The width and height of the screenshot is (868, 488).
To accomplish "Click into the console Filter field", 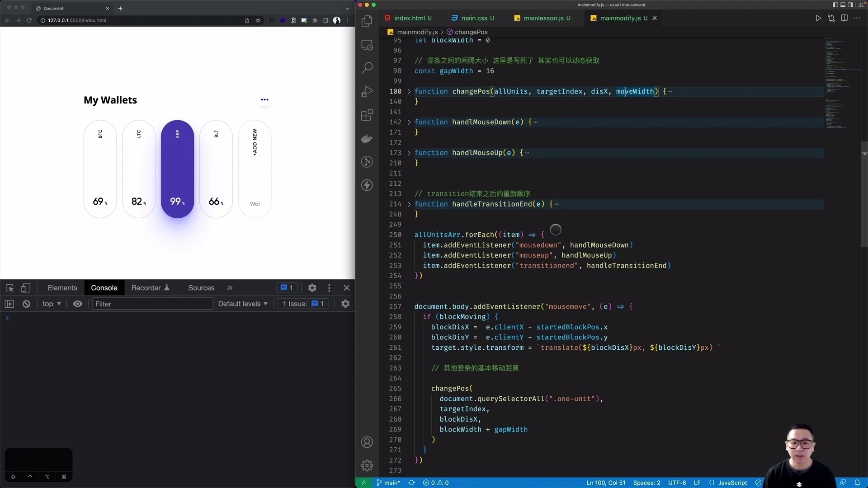I will pyautogui.click(x=152, y=304).
